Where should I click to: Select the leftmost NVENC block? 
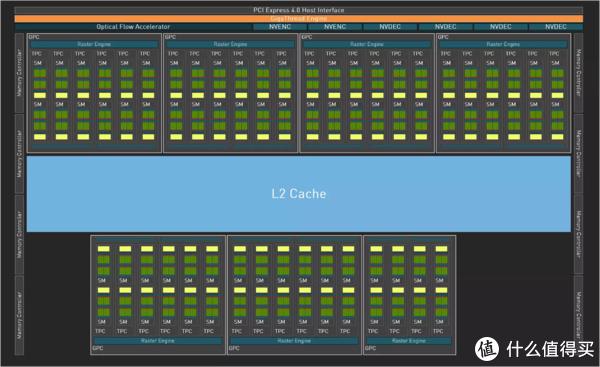click(x=280, y=27)
